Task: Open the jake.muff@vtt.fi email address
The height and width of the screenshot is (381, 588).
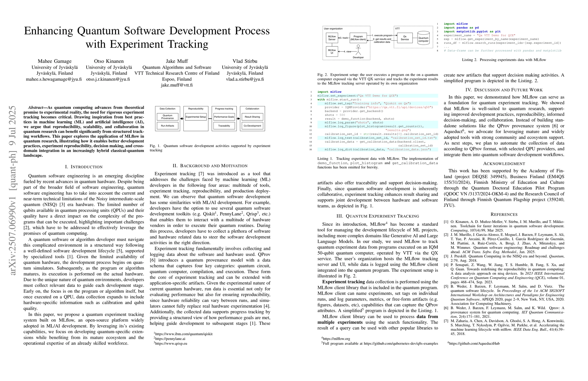Action: tap(177, 85)
